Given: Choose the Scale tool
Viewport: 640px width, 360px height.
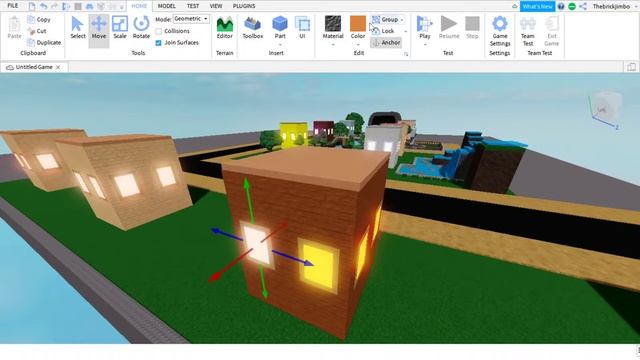Looking at the screenshot, I should [120, 28].
